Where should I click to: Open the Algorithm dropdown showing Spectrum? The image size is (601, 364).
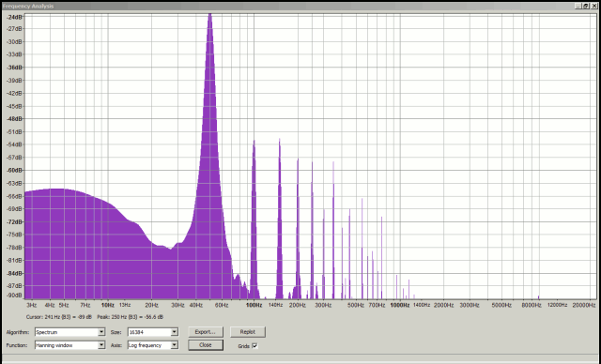69,332
